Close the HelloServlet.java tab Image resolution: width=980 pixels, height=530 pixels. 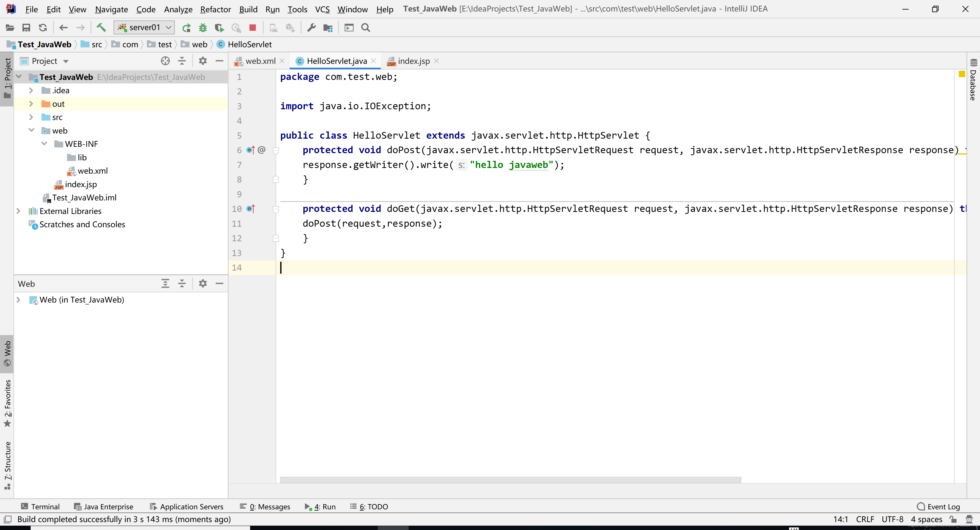tap(374, 61)
